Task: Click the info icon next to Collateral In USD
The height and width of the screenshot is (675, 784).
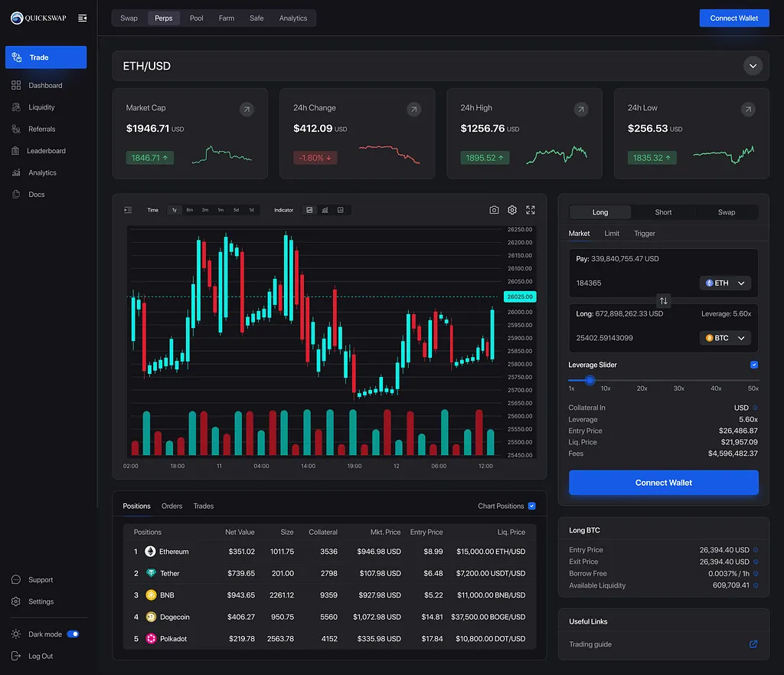Action: point(755,408)
